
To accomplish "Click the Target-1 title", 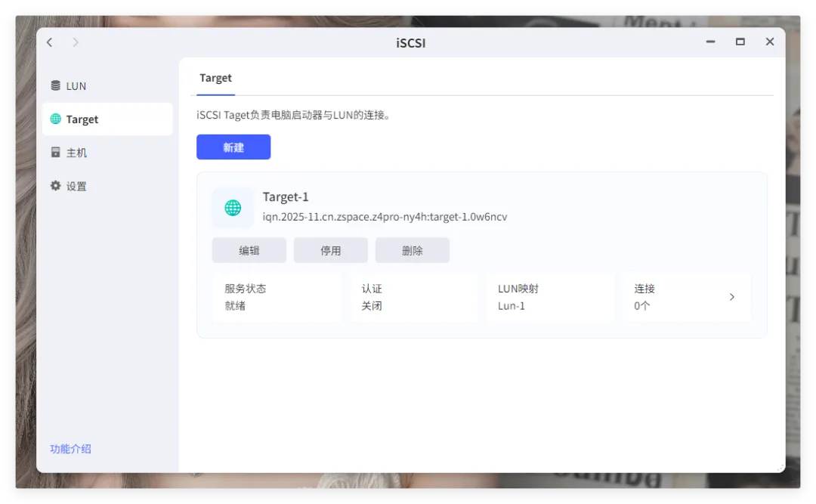I will tap(285, 196).
